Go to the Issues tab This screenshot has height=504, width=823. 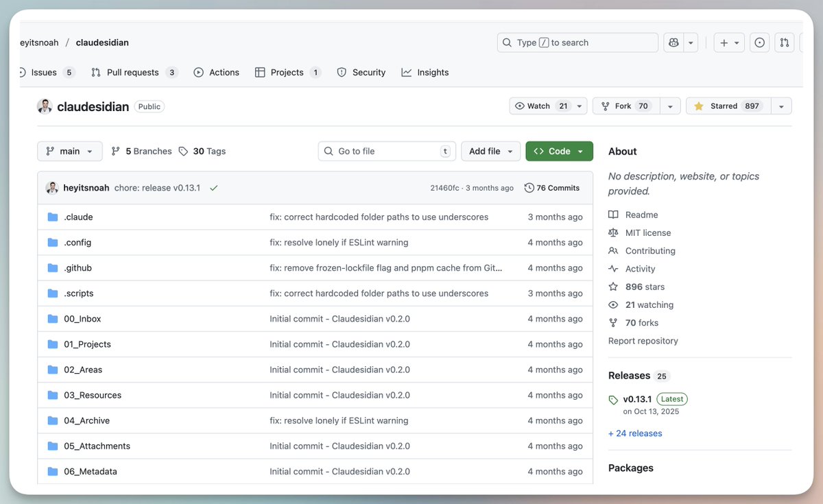click(45, 72)
